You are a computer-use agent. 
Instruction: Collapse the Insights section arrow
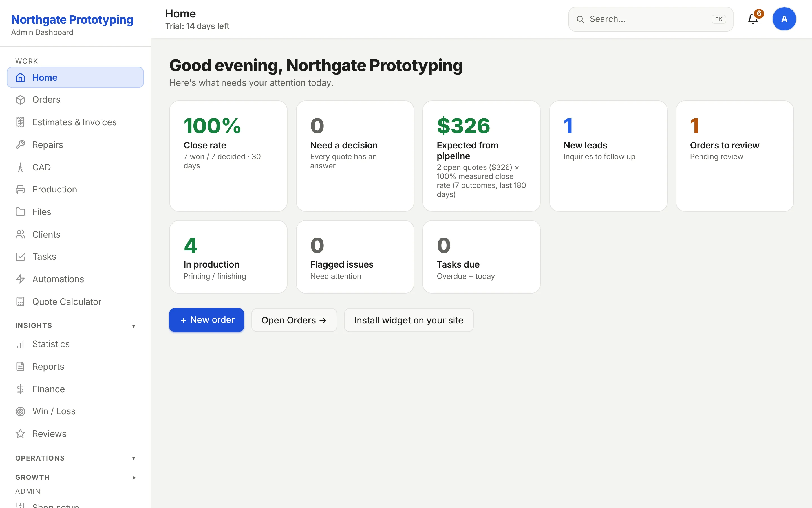[134, 326]
